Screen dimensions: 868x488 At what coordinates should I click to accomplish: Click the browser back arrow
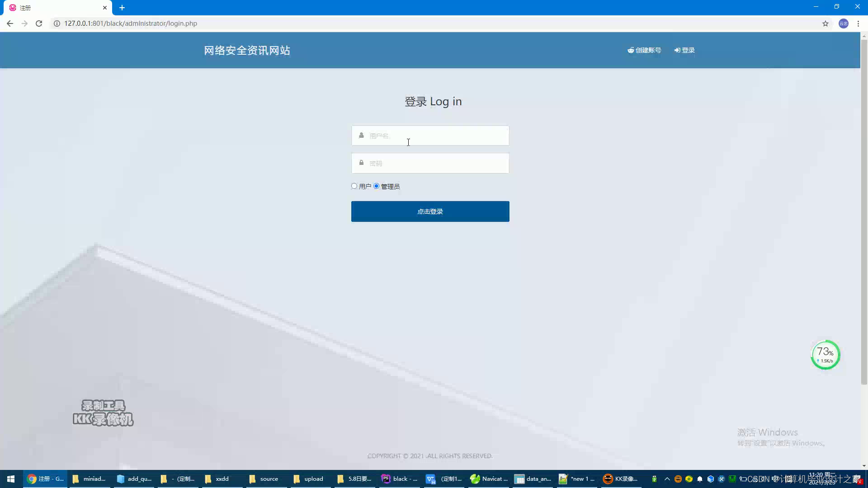click(x=10, y=23)
